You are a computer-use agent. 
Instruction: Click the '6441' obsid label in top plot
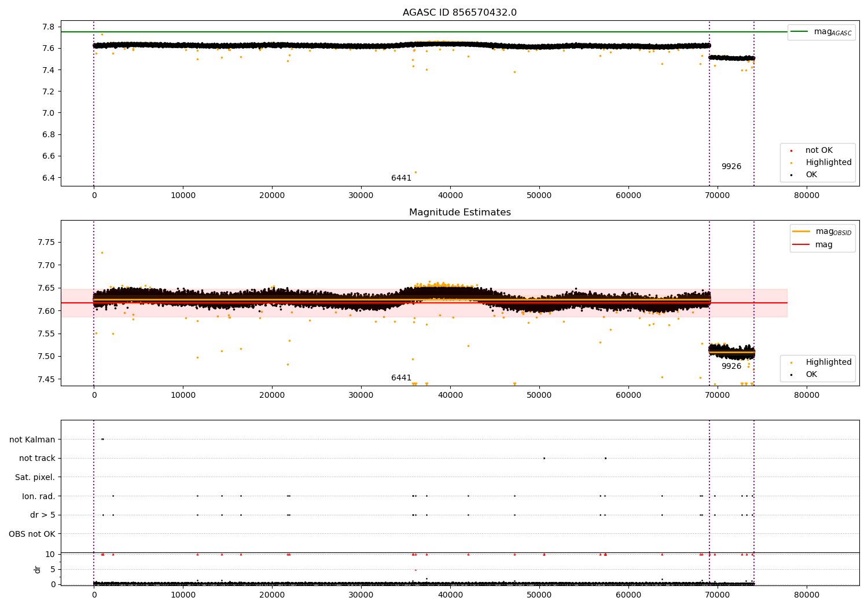pos(401,178)
